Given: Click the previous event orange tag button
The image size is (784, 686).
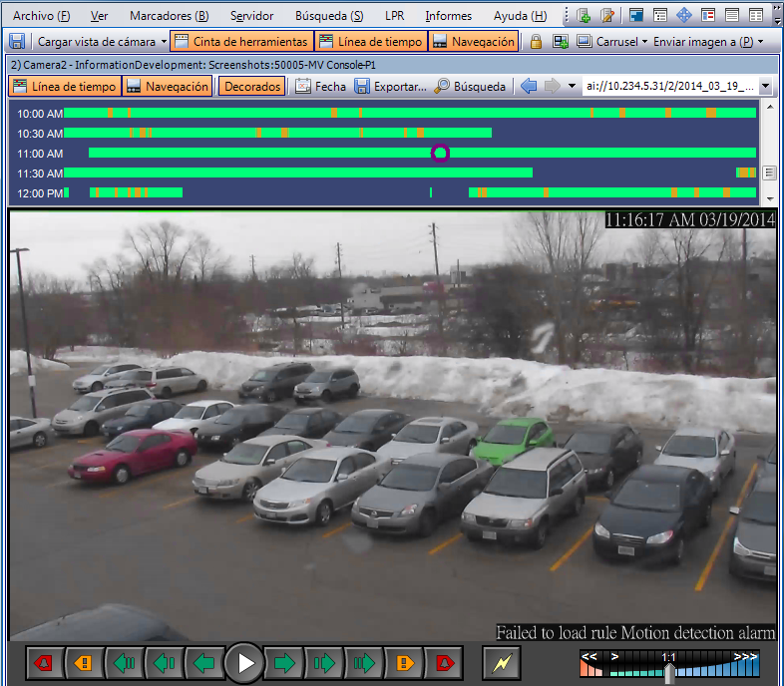Looking at the screenshot, I should tap(85, 663).
